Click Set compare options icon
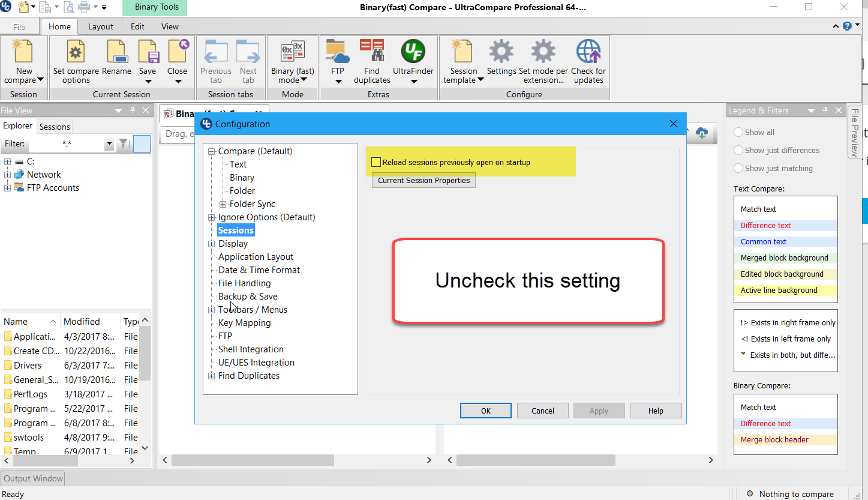The height and width of the screenshot is (500, 868). point(76,52)
